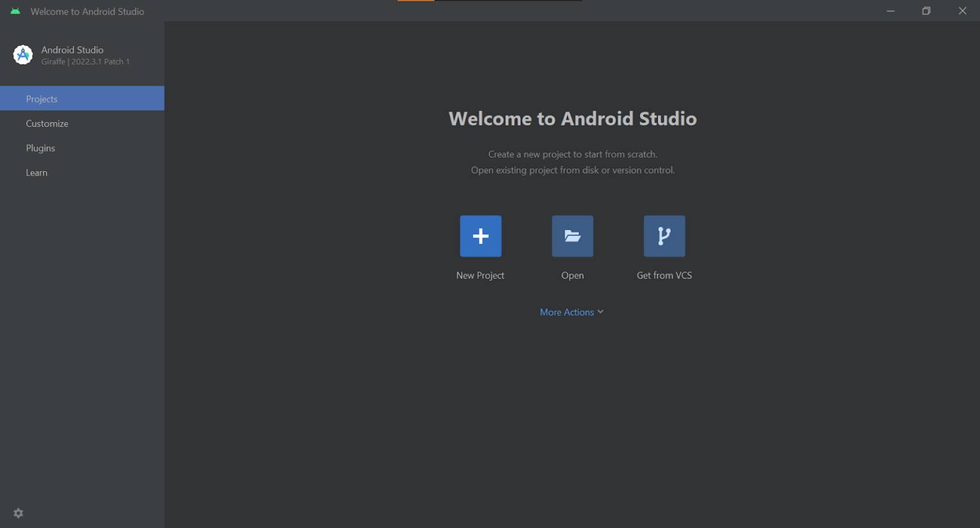Open the settings gear at bottom left

19,513
